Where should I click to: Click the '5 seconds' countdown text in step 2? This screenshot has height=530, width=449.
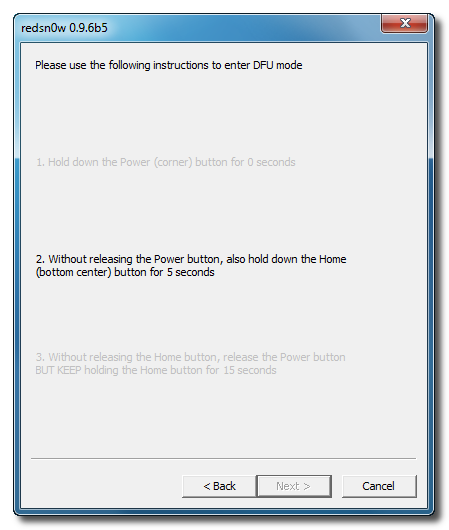click(x=191, y=272)
